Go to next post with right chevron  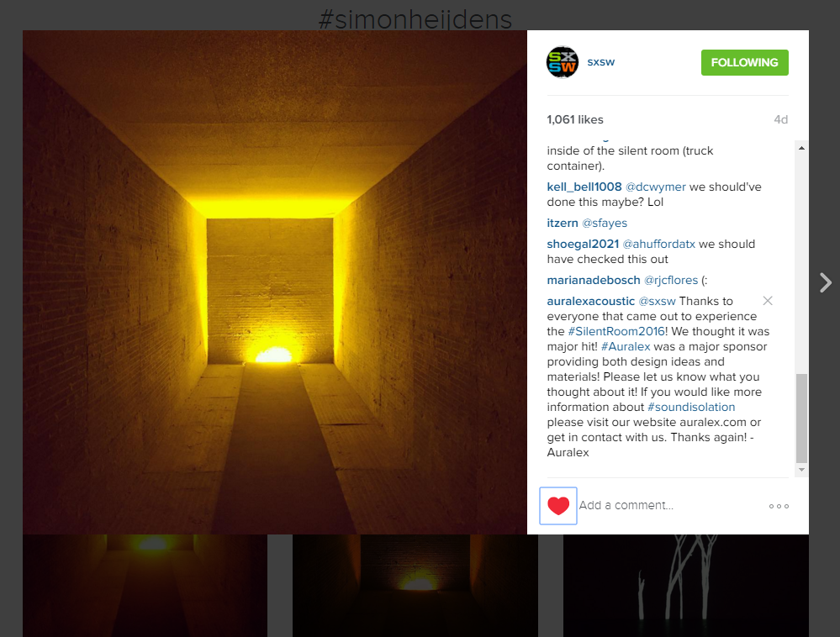click(x=826, y=282)
